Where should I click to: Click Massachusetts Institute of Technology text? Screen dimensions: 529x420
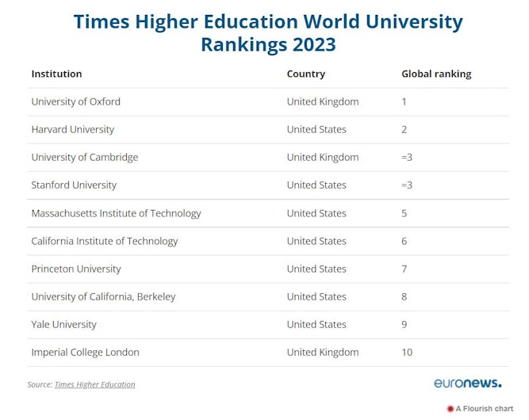click(116, 213)
